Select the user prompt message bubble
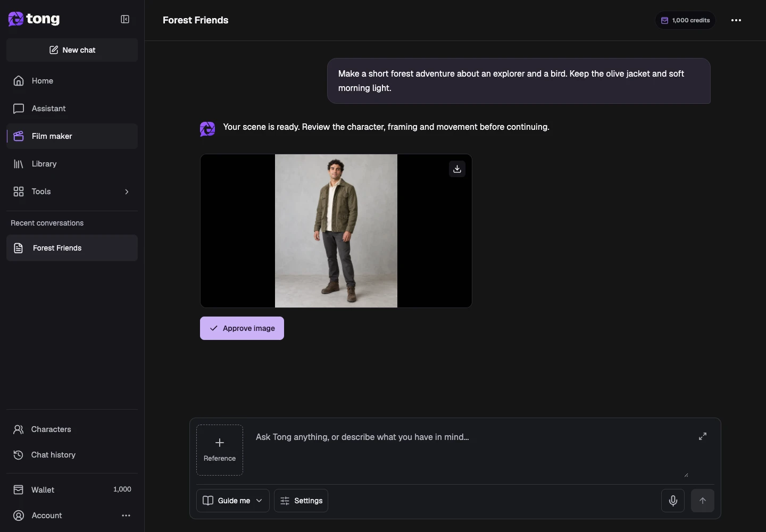766x532 pixels. click(519, 81)
